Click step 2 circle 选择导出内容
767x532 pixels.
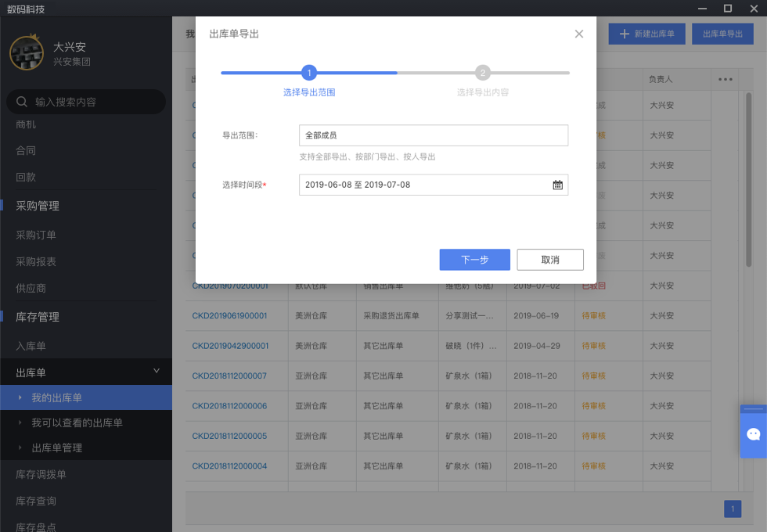tap(483, 73)
